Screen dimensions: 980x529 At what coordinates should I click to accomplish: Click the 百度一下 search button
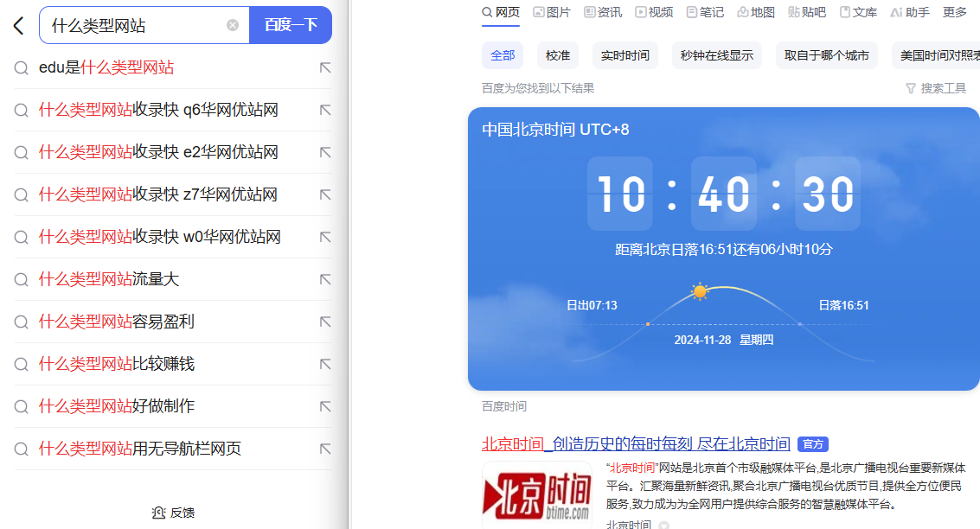[291, 25]
